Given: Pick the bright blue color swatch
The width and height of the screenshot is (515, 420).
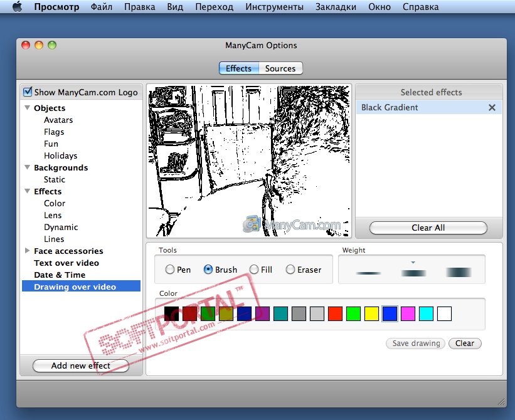Looking at the screenshot, I should (x=390, y=313).
